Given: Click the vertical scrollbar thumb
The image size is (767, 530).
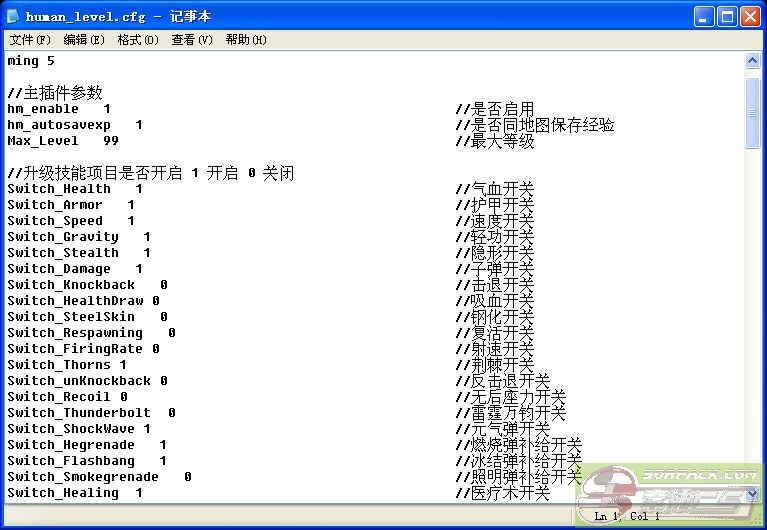Looking at the screenshot, I should point(753,110).
